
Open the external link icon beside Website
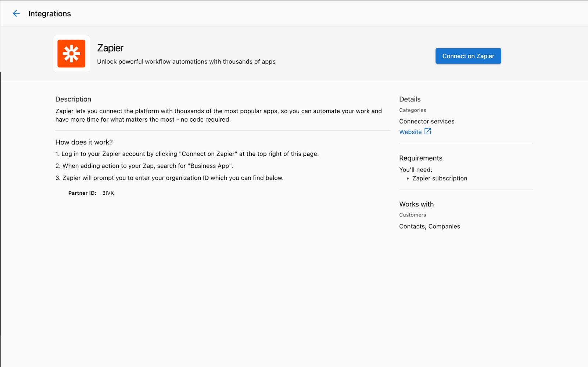(x=428, y=132)
